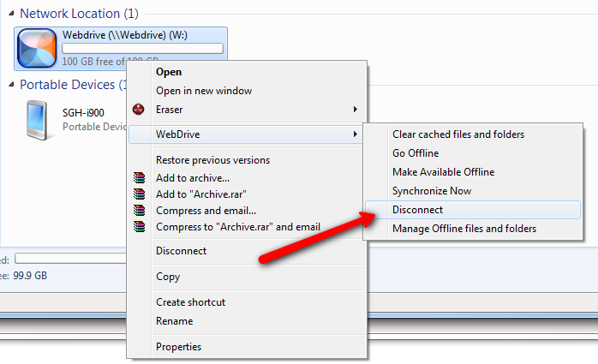Viewport: 598px width, 364px height.
Task: Expand the WebDrive submenu arrow
Action: tap(355, 134)
